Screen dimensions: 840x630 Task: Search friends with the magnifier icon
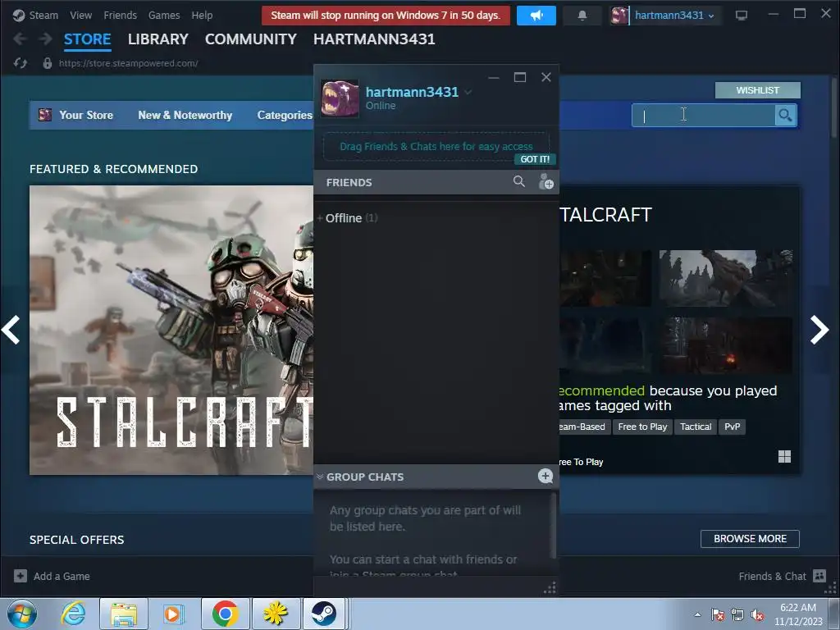(x=519, y=181)
